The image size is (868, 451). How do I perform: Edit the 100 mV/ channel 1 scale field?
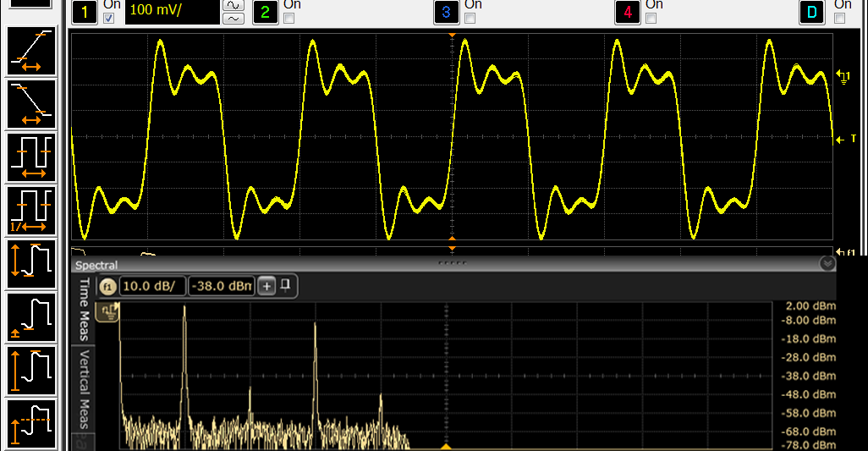[x=172, y=12]
